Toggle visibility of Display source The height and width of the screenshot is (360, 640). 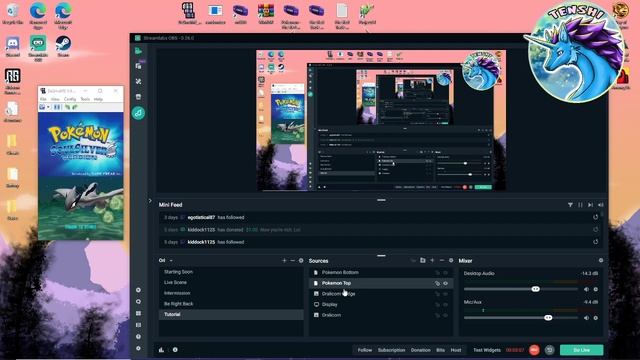click(x=446, y=304)
